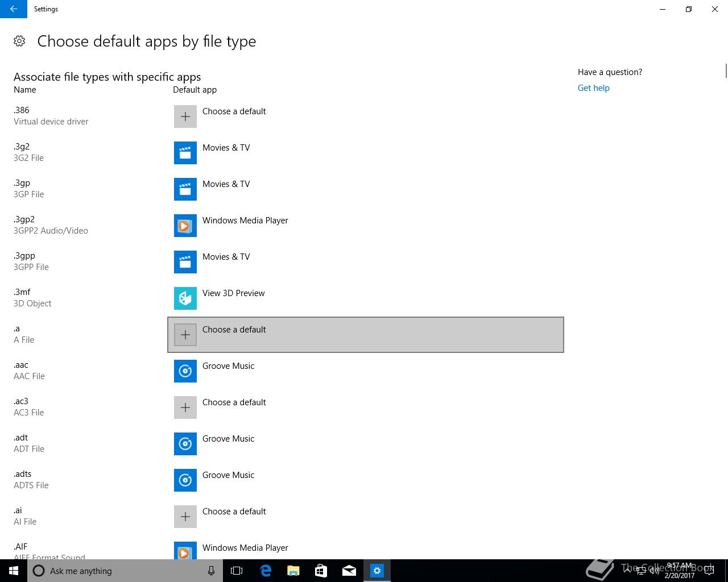Change the View 3D Preview default
728x582 pixels.
366,298
